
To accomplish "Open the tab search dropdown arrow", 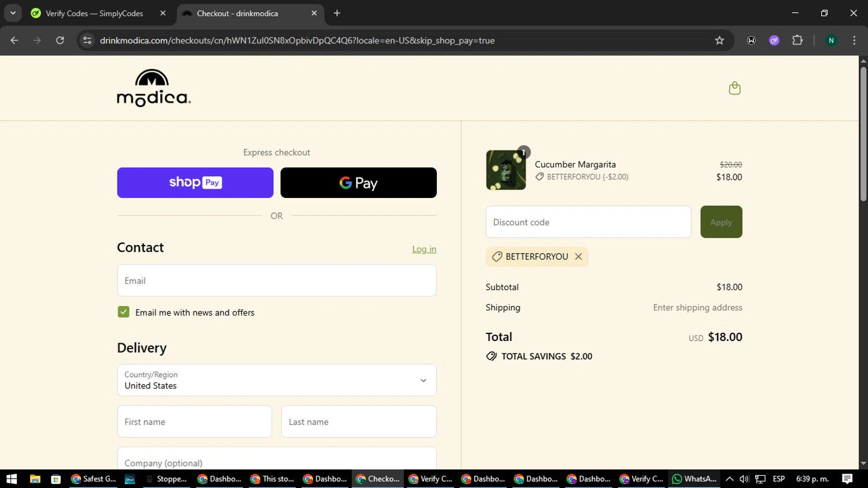I will click(13, 13).
